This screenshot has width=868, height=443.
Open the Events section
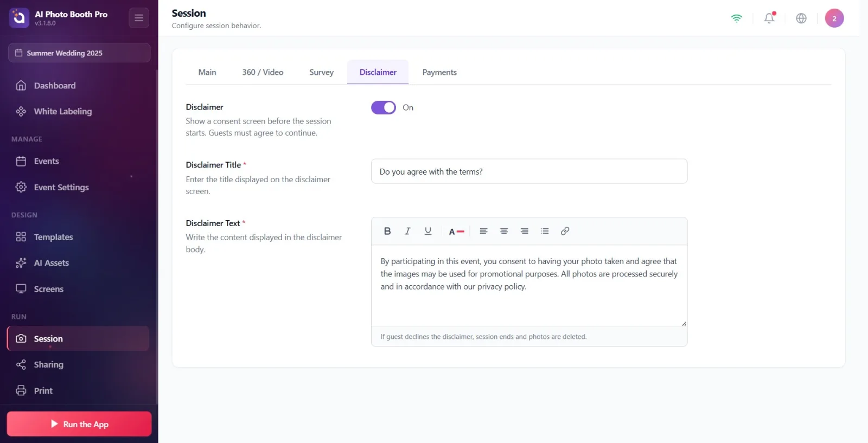click(x=79, y=161)
